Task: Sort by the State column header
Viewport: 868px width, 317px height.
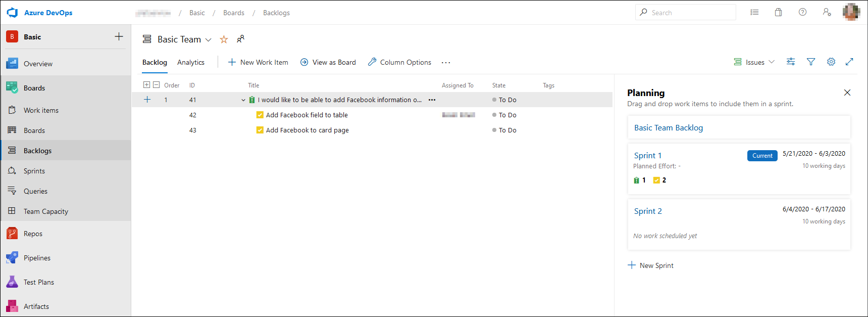Action: tap(499, 85)
